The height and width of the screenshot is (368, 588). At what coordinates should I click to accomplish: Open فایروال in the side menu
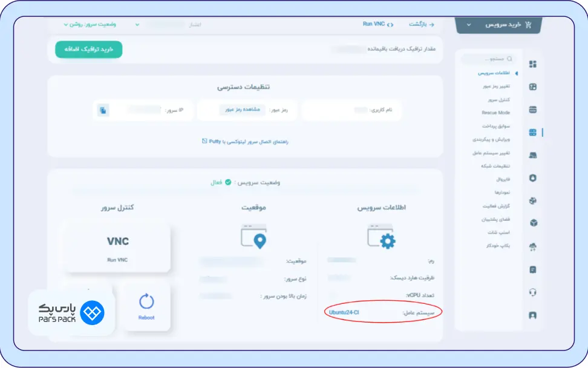[x=502, y=179]
